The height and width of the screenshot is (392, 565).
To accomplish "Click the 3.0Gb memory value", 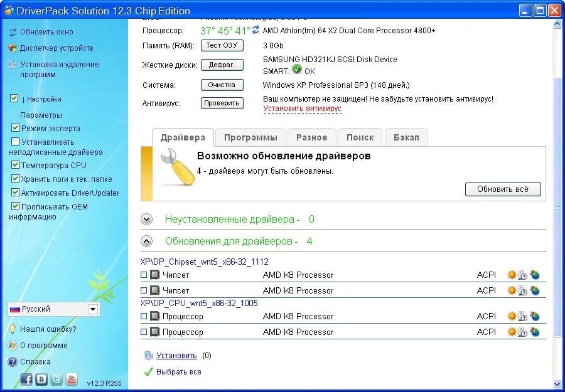I will pos(273,46).
